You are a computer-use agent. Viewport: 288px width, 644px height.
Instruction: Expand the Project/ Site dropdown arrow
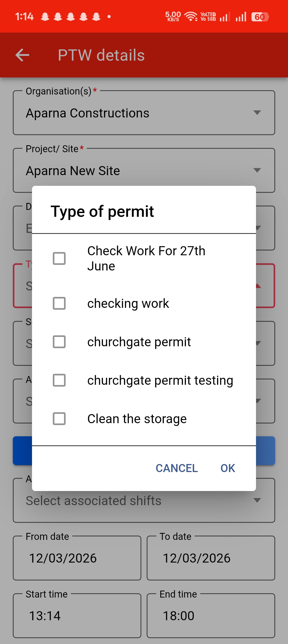pos(257,170)
